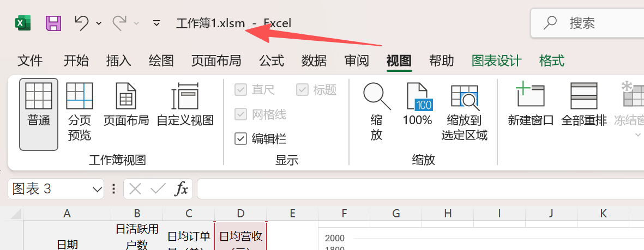Switch to the 数据 tab
The image size is (644, 250).
[x=314, y=61]
